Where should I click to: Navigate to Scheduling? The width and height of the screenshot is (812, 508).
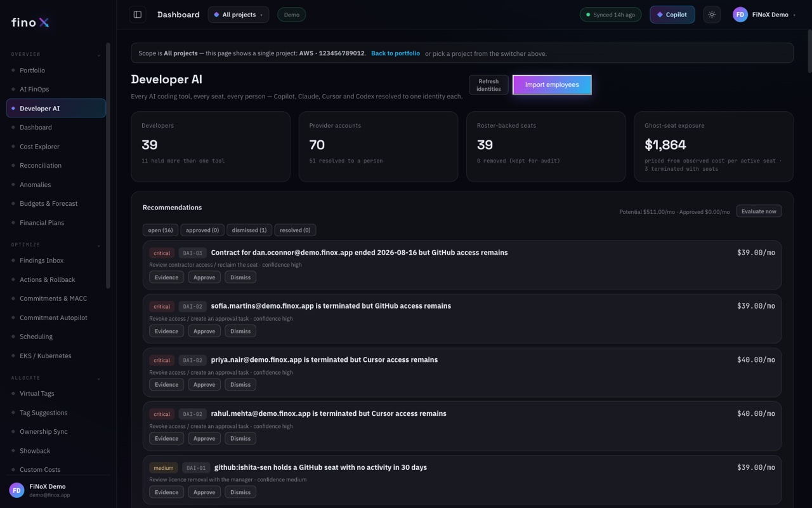56,337
